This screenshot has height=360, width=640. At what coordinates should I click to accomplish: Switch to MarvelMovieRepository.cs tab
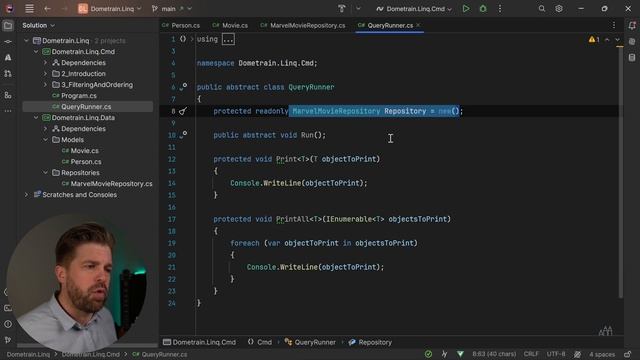(303, 25)
